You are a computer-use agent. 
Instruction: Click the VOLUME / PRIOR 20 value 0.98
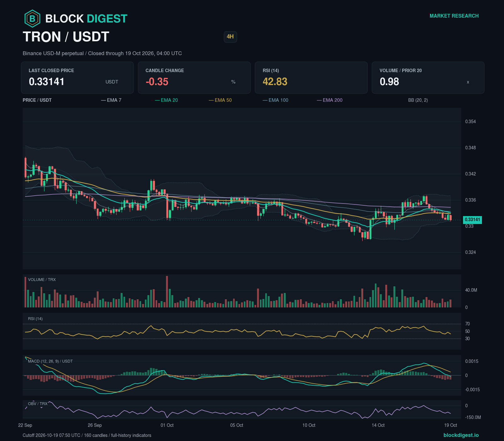(x=389, y=82)
